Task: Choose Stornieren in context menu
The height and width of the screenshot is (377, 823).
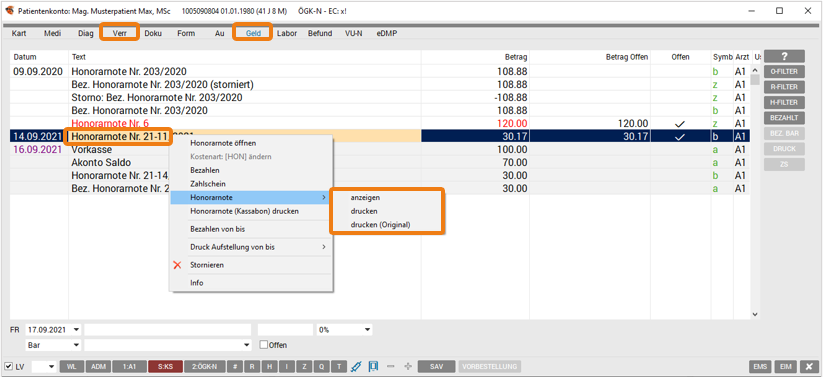Action: click(251, 265)
